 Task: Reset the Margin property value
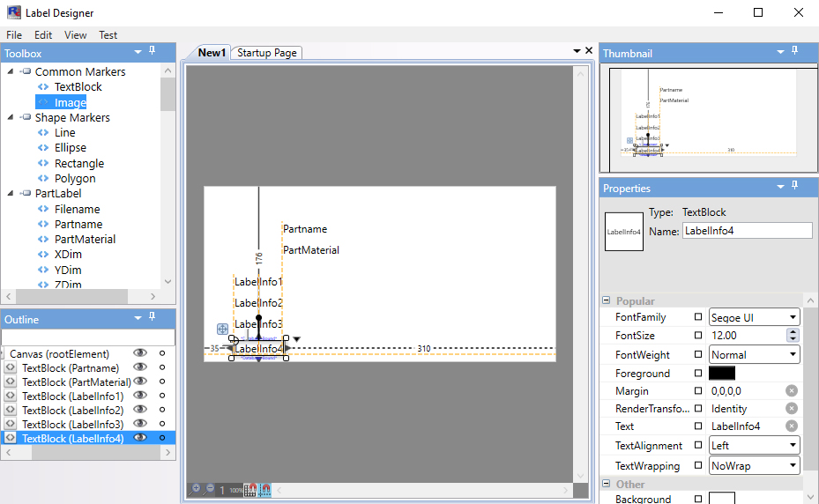[792, 390]
